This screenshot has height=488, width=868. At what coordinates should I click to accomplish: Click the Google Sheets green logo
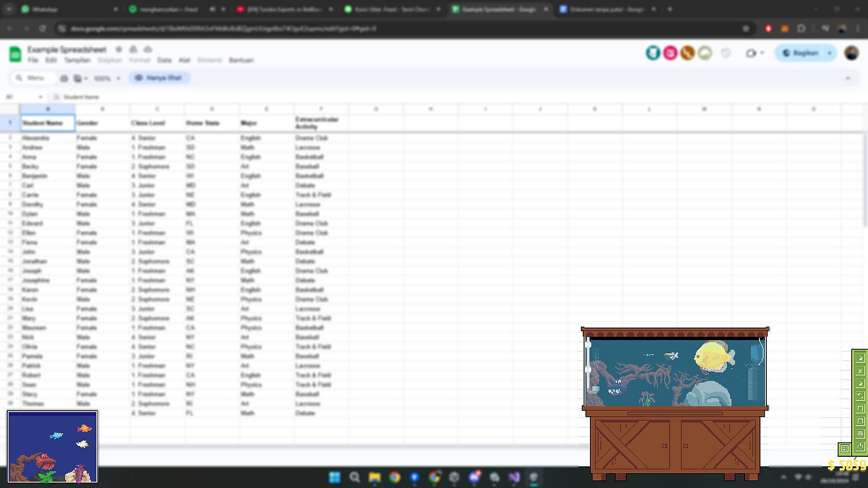point(15,54)
